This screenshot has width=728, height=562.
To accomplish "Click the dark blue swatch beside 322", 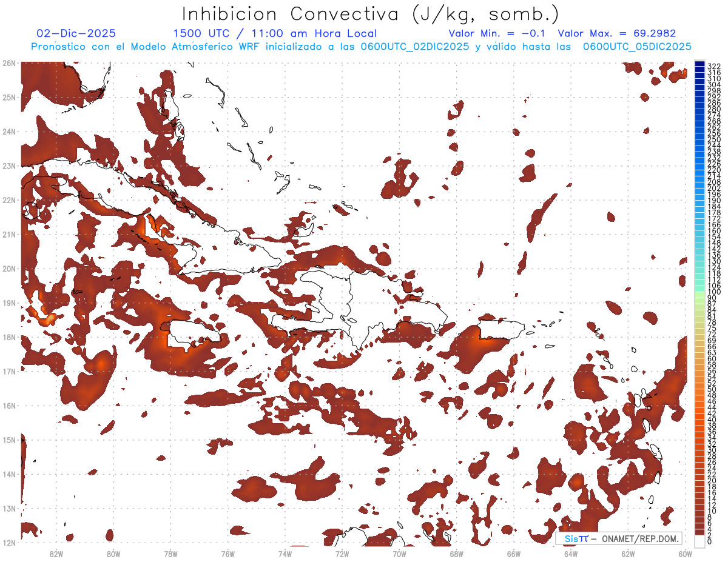I will [x=699, y=64].
